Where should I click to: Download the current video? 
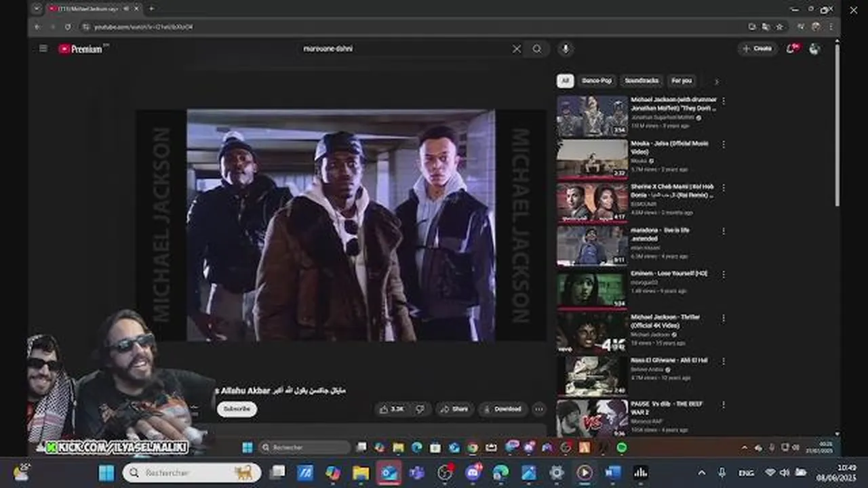[x=503, y=409]
